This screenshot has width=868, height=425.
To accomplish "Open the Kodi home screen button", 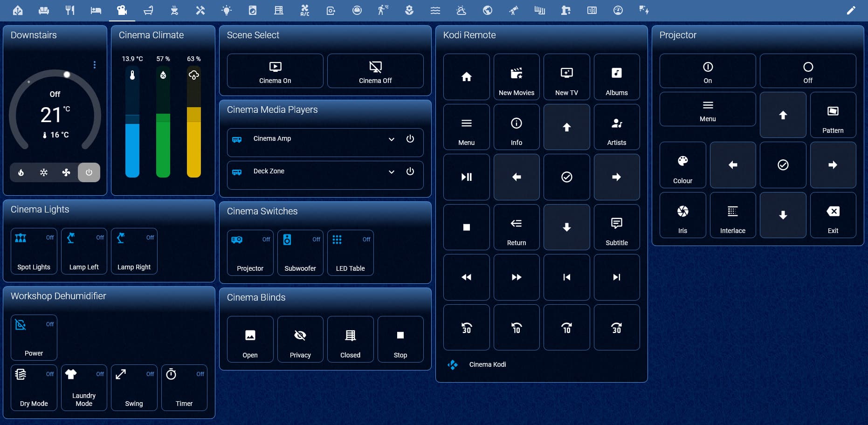I will point(466,77).
